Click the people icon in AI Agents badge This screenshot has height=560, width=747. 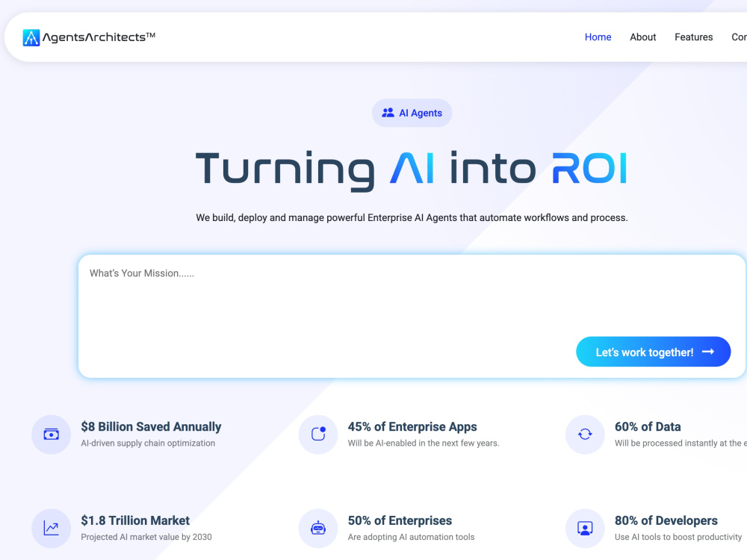(388, 113)
